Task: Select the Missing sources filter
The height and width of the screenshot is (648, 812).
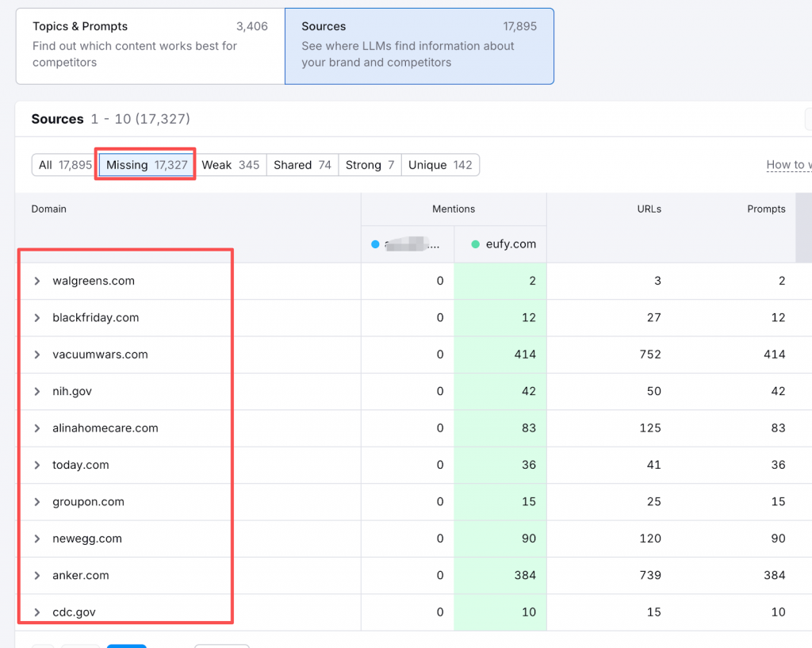Action: 147,165
